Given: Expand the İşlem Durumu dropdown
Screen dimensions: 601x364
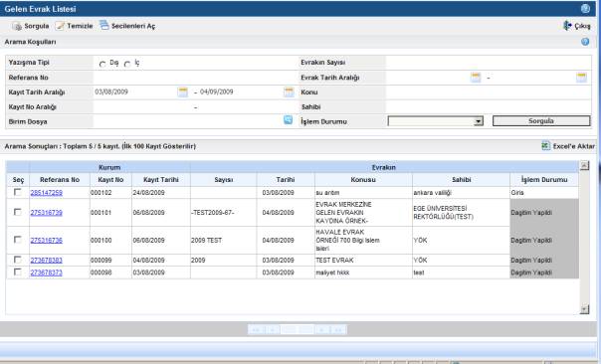Looking at the screenshot, I should tap(478, 121).
